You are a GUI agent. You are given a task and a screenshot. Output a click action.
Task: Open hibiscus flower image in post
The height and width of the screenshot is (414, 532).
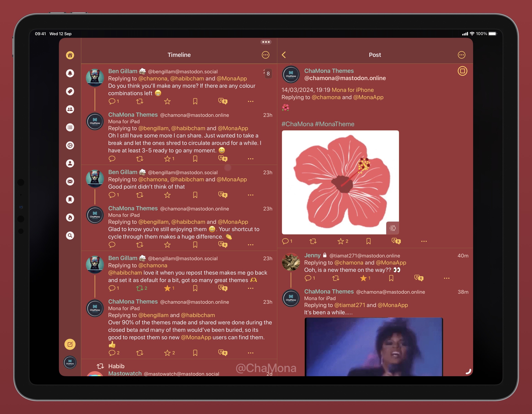pos(340,182)
